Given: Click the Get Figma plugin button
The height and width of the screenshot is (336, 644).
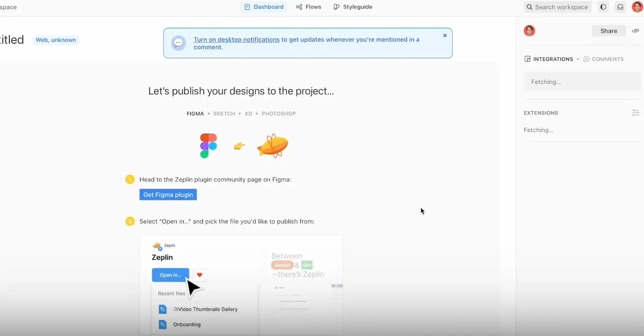Looking at the screenshot, I should pos(168,194).
